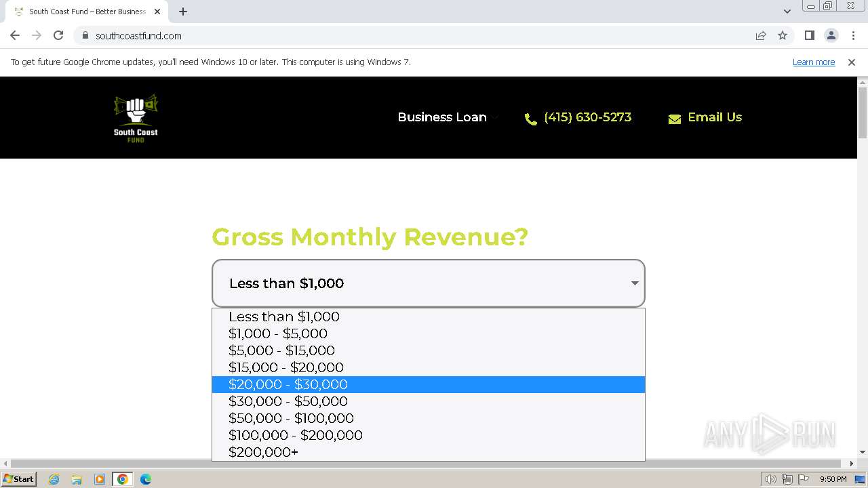This screenshot has height=488, width=868.
Task: Expand the Business Loan dropdown arrow
Action: tap(496, 118)
